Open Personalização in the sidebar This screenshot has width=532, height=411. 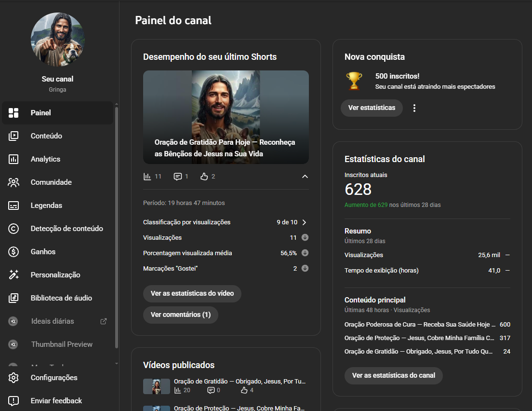tap(58, 275)
